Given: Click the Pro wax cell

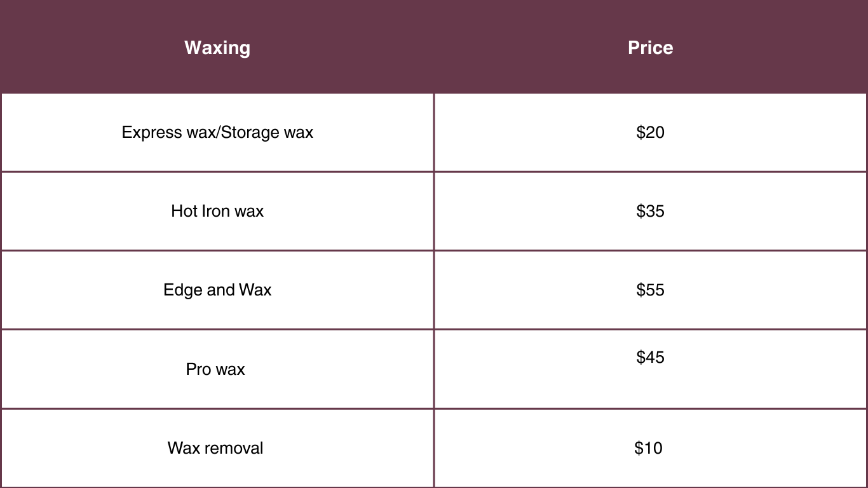Looking at the screenshot, I should 215,369.
